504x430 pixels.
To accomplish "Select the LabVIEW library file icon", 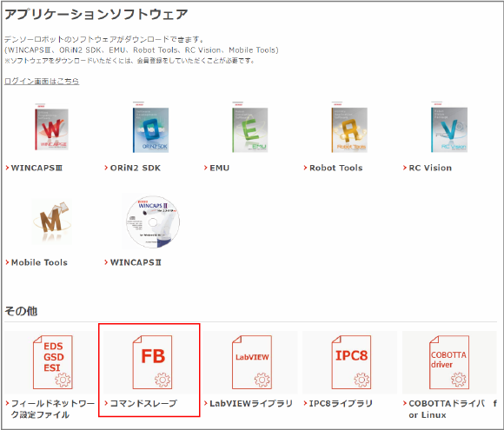I will (x=252, y=362).
